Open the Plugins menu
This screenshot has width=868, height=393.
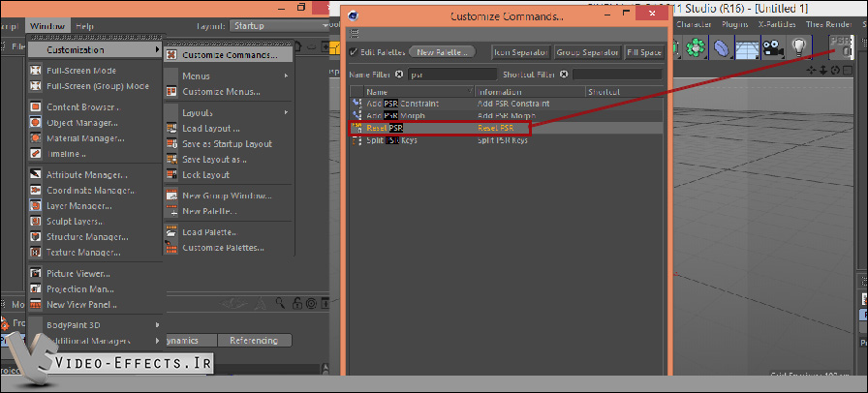click(x=735, y=24)
